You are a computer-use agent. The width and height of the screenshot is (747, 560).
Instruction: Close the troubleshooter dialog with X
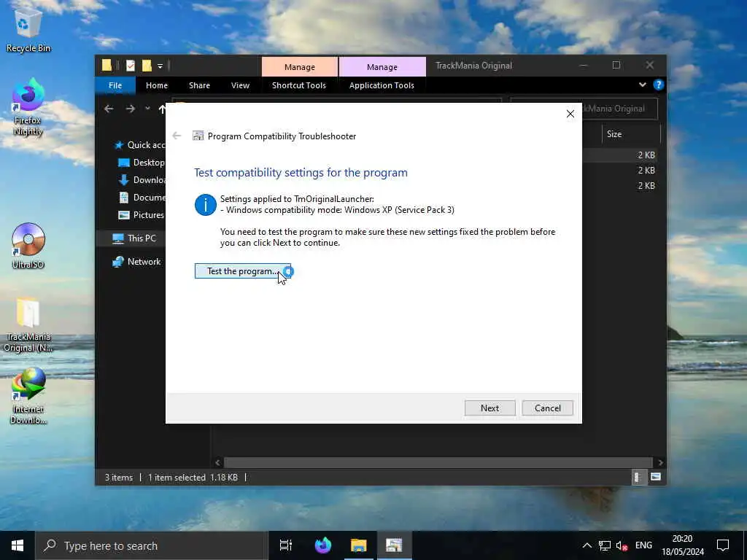click(570, 114)
